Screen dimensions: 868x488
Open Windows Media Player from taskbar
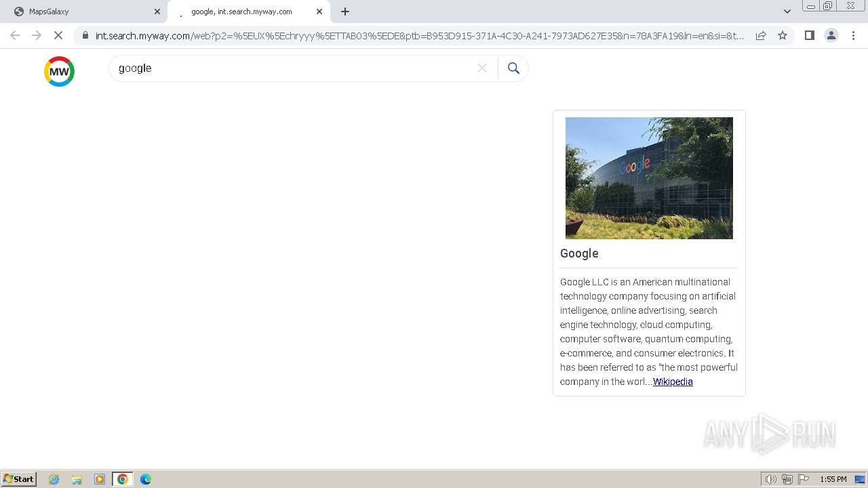(100, 479)
